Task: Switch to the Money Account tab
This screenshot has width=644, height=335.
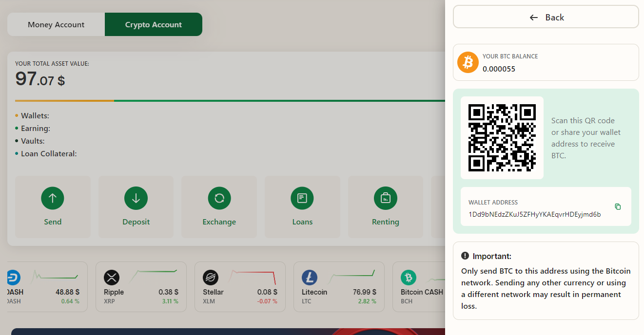Action: pyautogui.click(x=56, y=24)
